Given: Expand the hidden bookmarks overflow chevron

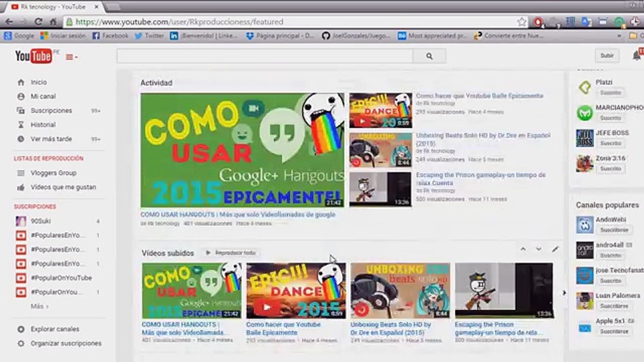Looking at the screenshot, I should (619, 36).
